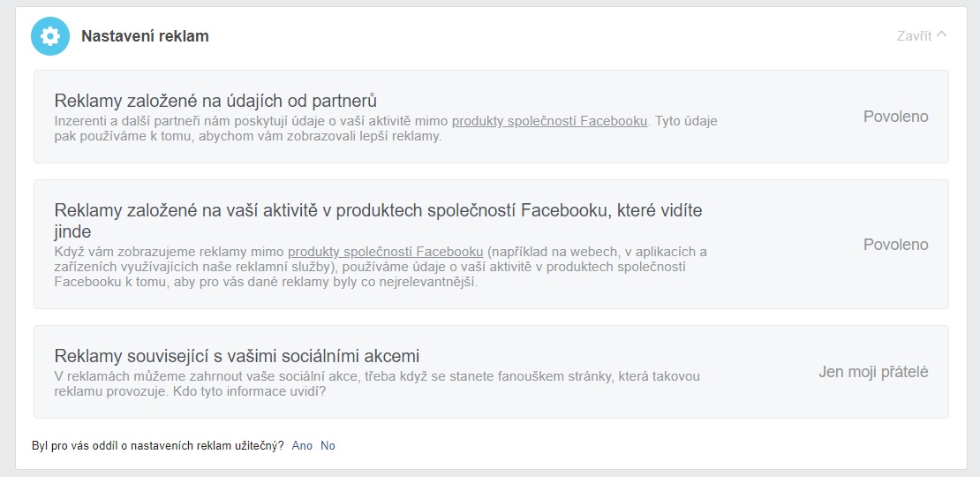
Task: Answer Ano to the usefulness question
Action: click(302, 446)
